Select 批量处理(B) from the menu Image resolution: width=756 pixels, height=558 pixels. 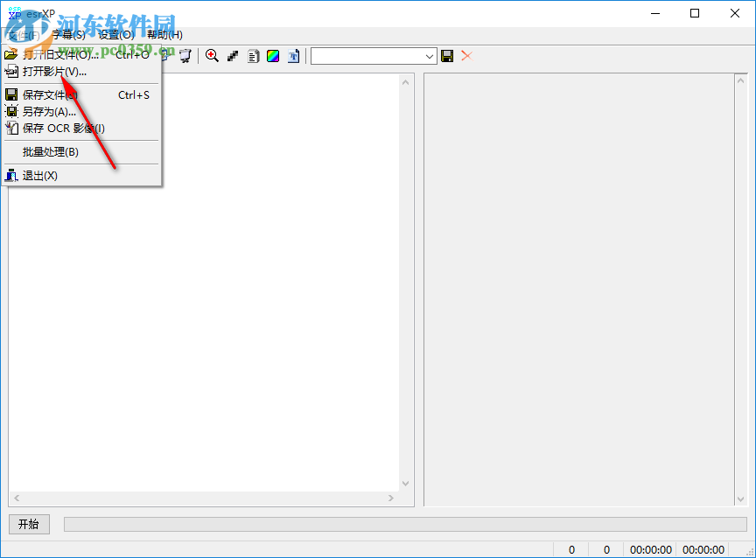coord(81,152)
